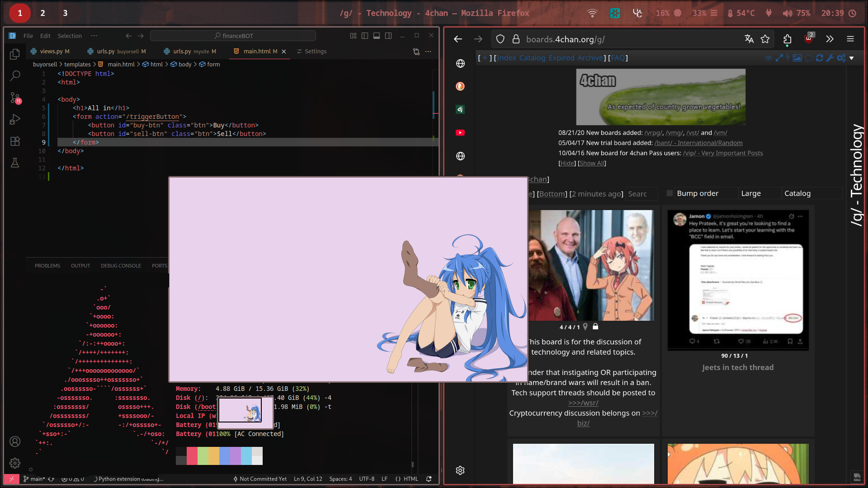
Task: Click the 4chan X refresh icon
Action: point(820,58)
